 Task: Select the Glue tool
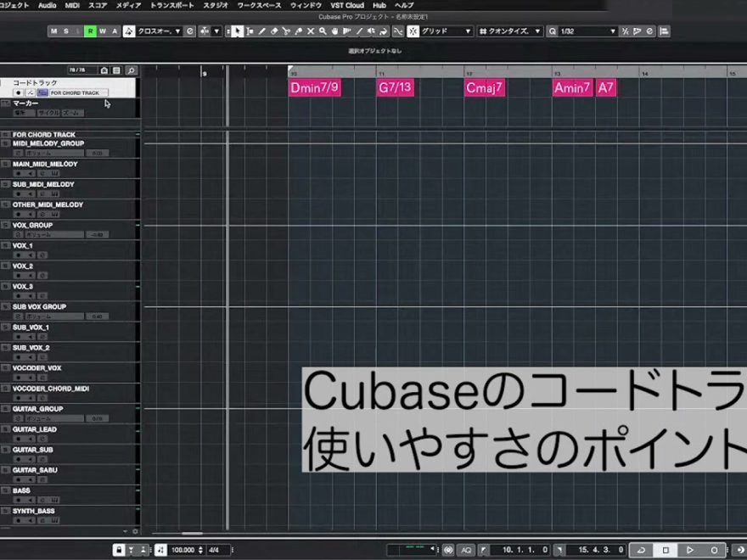pyautogui.click(x=298, y=31)
